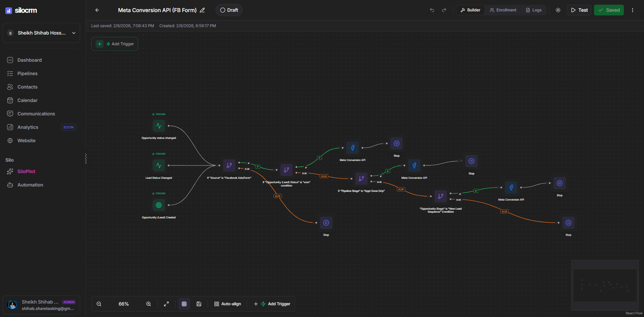
Task: Click the 66% zoom level value
Action: 124,304
